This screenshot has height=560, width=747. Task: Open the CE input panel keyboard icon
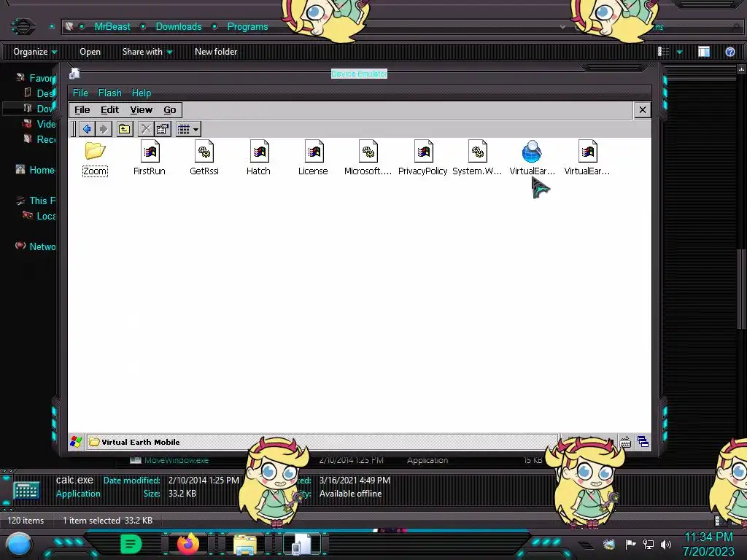pyautogui.click(x=625, y=443)
